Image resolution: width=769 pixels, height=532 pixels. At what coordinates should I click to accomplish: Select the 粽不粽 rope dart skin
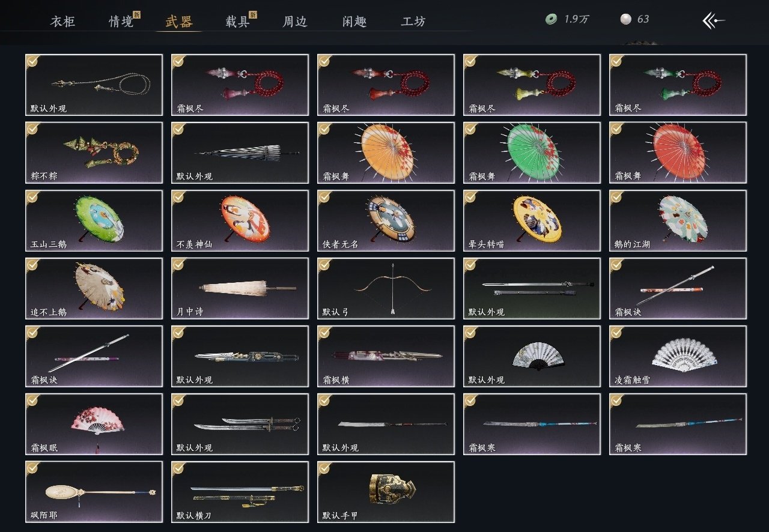pos(94,153)
